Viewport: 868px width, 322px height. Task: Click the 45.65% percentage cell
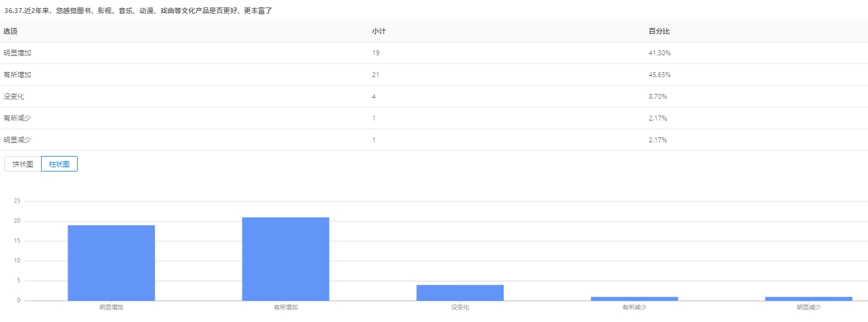pos(659,75)
